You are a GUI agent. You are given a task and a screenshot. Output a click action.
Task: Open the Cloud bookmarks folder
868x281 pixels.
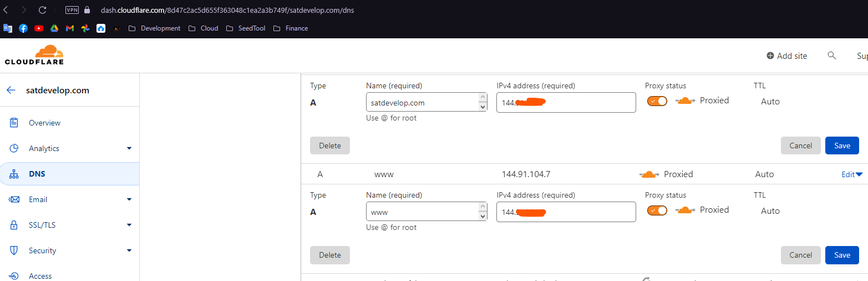203,28
